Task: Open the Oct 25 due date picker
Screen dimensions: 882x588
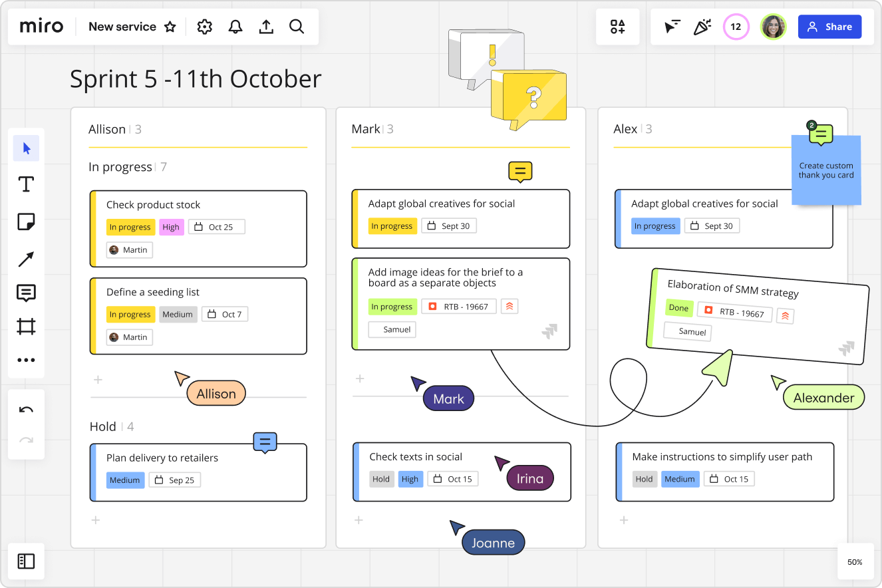Action: click(216, 226)
